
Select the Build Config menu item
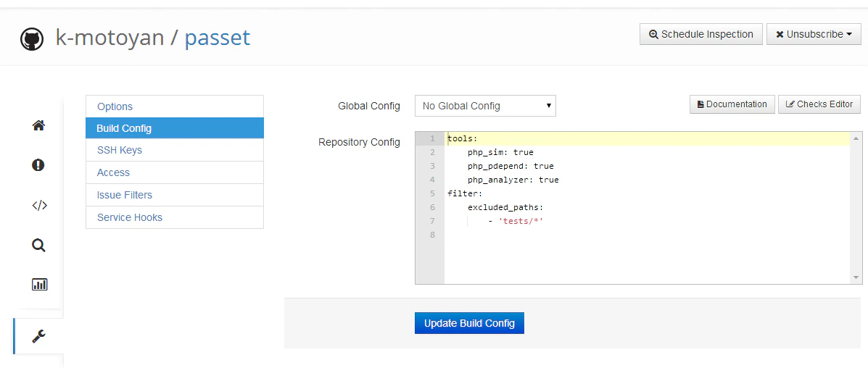[174, 127]
